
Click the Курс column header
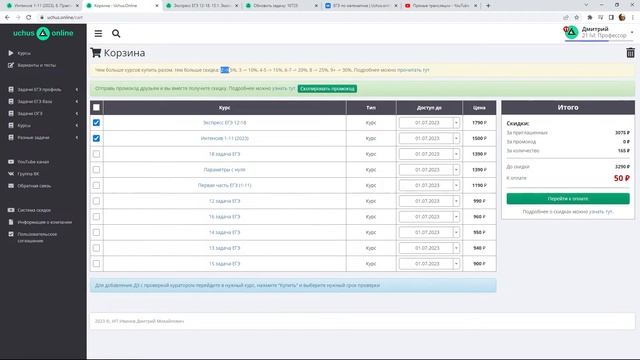tap(224, 107)
